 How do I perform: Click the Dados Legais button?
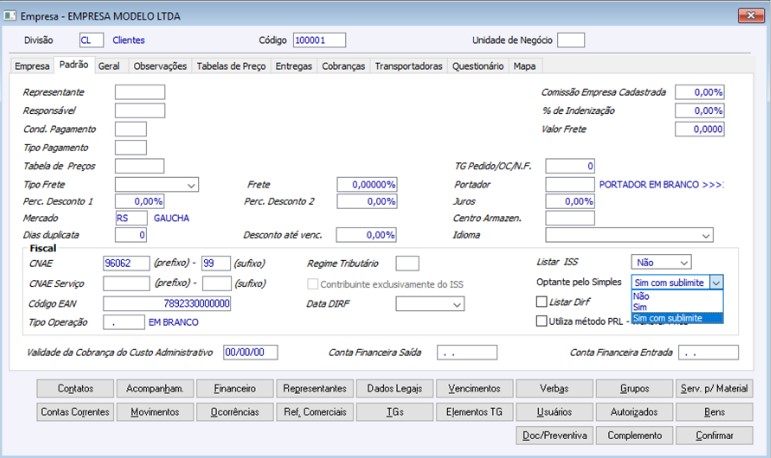pos(395,388)
